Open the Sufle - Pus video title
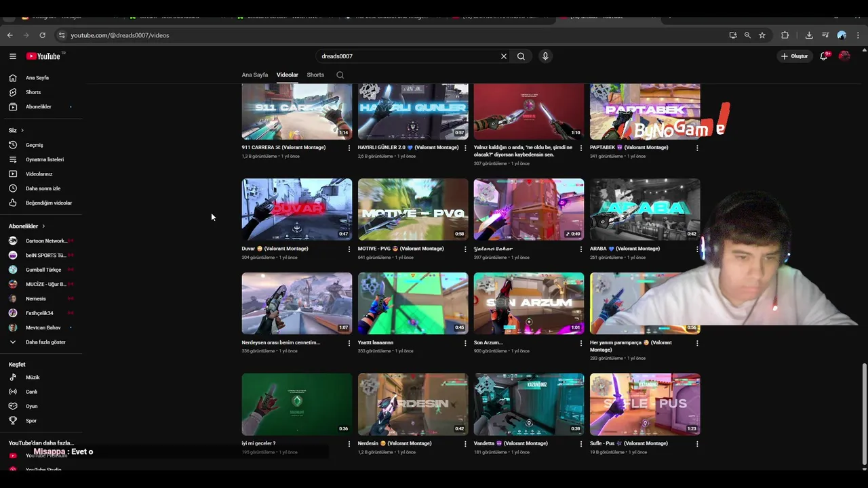Viewport: 868px width, 488px height. [629, 443]
